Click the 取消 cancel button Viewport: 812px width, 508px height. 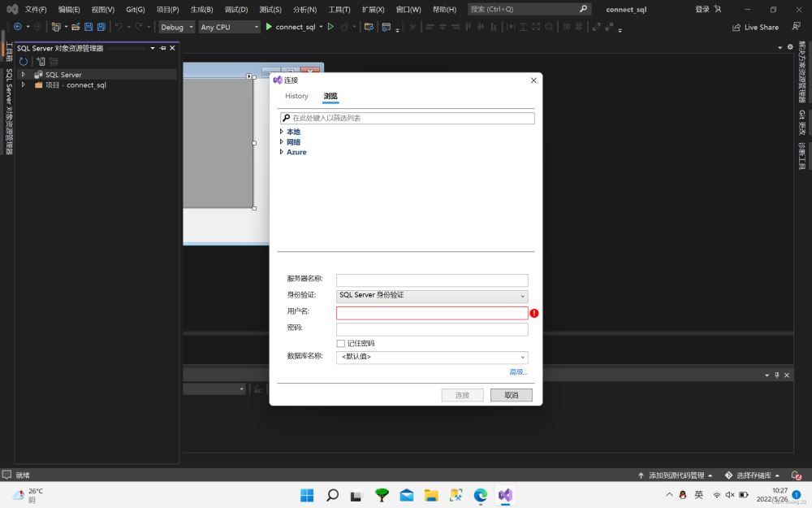click(511, 395)
